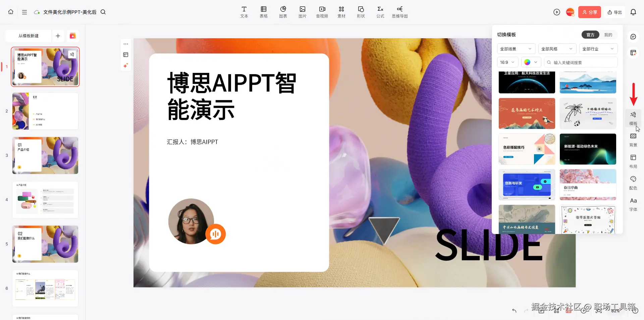Select the 新能源·驱动绿色未来 template

(x=588, y=149)
